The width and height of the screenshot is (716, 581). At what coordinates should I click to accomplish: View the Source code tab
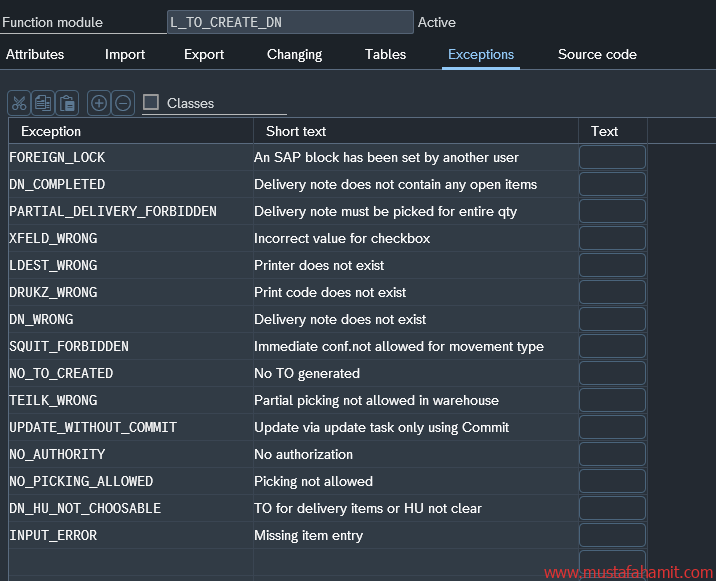click(x=597, y=54)
